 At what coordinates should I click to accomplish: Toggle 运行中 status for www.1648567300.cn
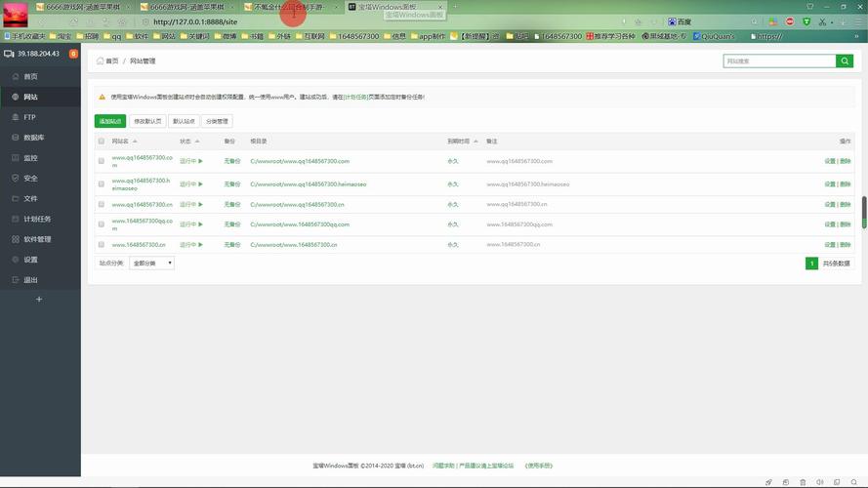click(191, 245)
